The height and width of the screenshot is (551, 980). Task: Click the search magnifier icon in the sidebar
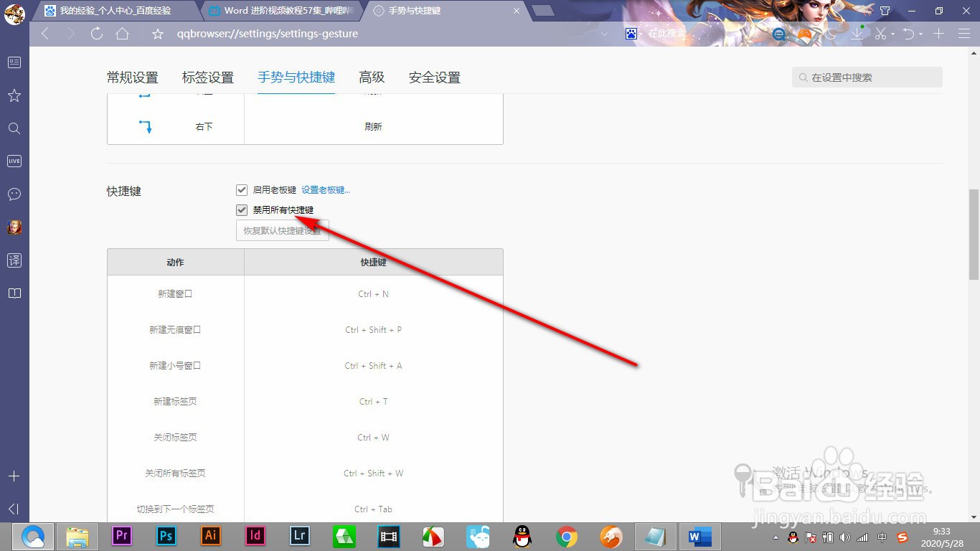pos(14,128)
